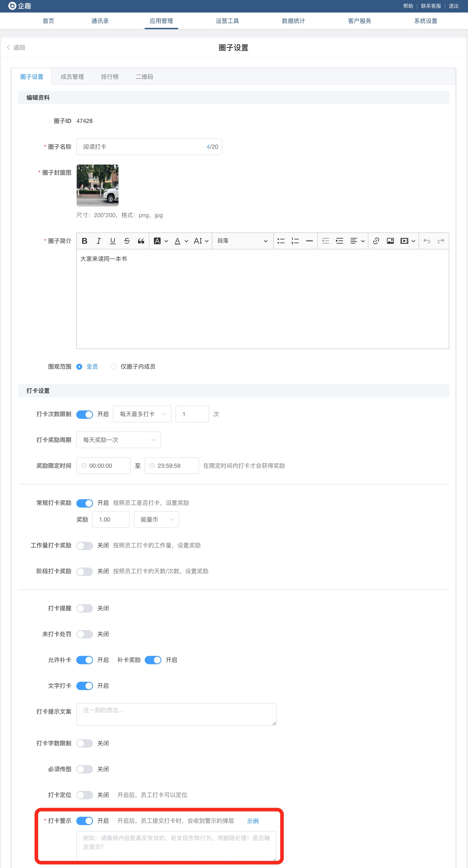Enable the 未打卡处罚 switch

point(85,634)
